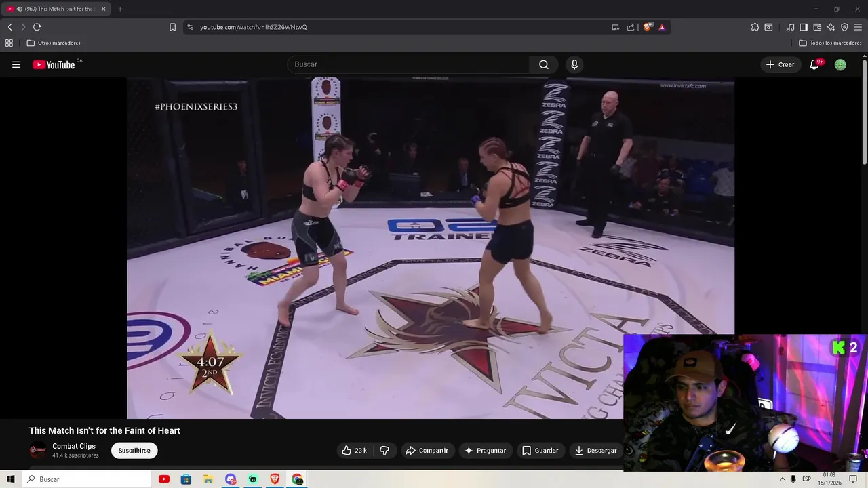
Task: Focus the YouTube Buscar search field
Action: click(408, 64)
